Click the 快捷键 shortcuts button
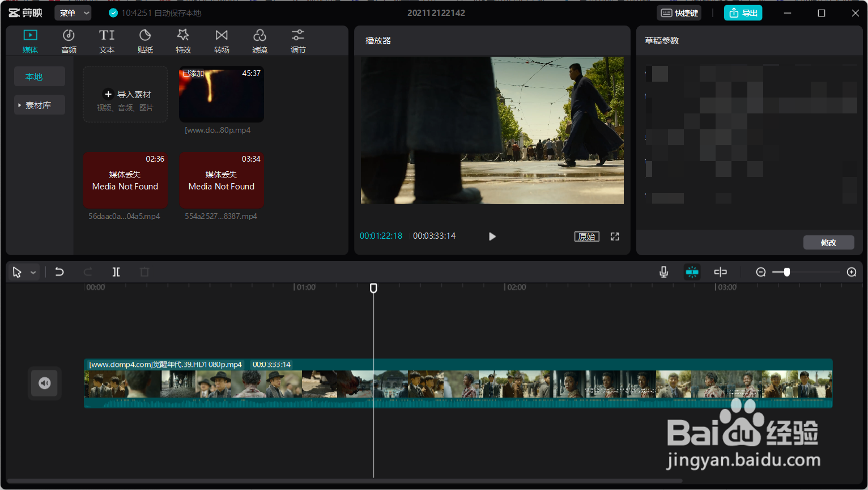Screen dimensions: 868x490 click(x=679, y=13)
